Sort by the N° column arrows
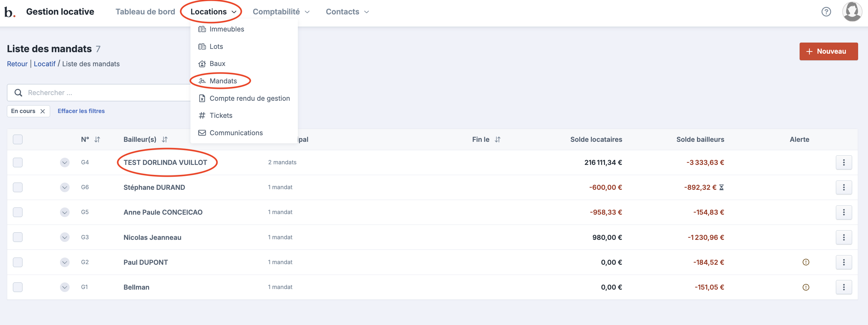Viewport: 868px width, 325px height. (x=97, y=139)
